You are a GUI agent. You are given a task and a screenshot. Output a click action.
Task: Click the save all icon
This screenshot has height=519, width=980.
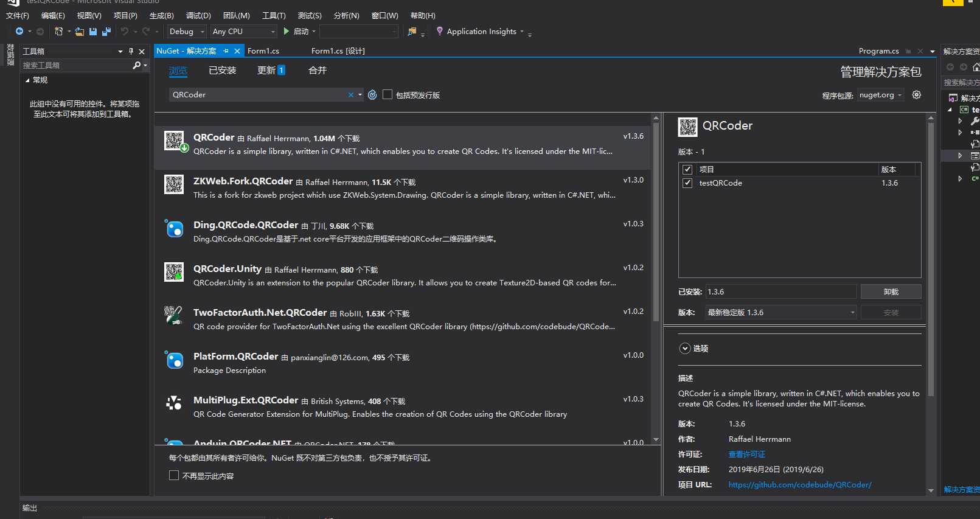click(x=106, y=32)
